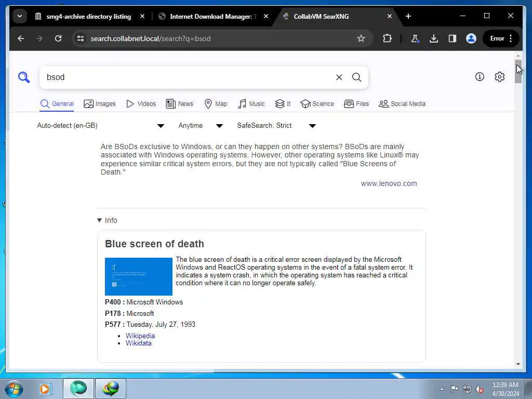Click the P400 : Microsoft Windows row

coord(144,302)
